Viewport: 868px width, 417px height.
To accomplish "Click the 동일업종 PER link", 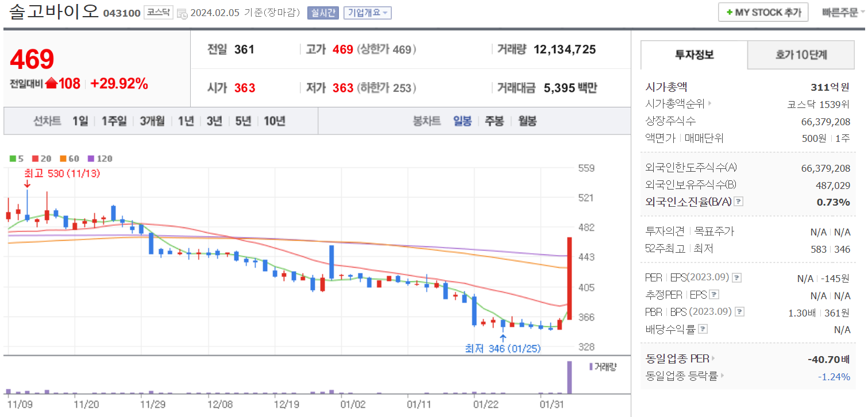I will (677, 359).
